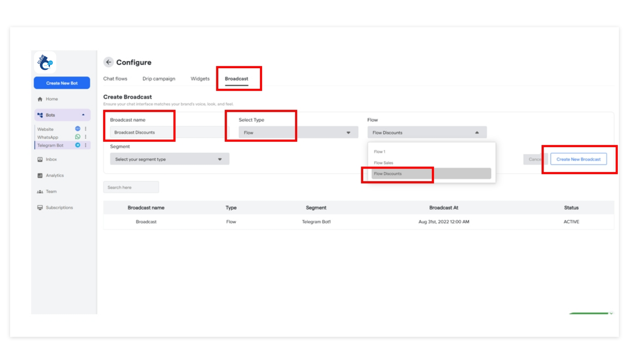The width and height of the screenshot is (629, 364).
Task: Click the back arrow next to Configure
Action: pyautogui.click(x=109, y=62)
